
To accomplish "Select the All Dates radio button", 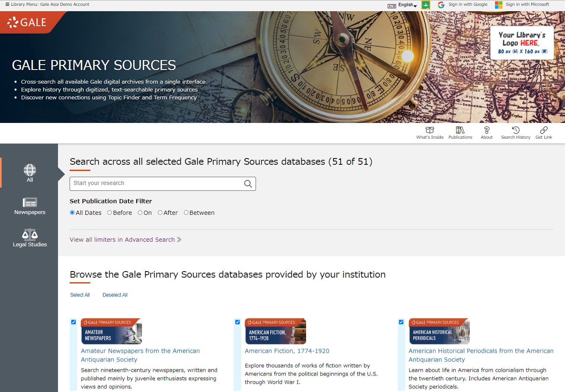I will pyautogui.click(x=72, y=213).
